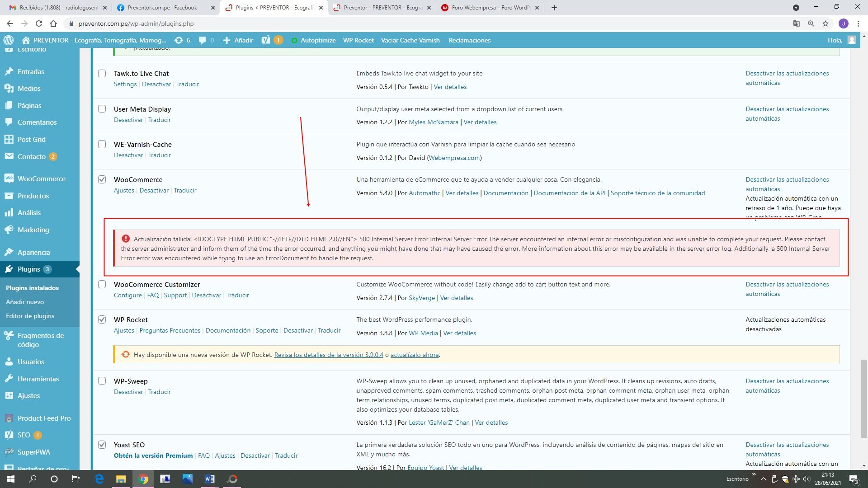The width and height of the screenshot is (868, 488).
Task: Open Settings link under Tawk.to Live Chat
Action: (x=125, y=84)
